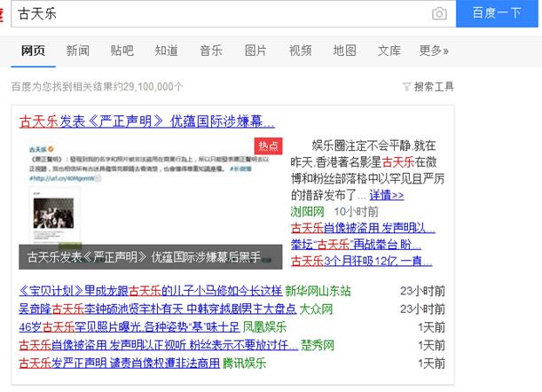Click the 详情>> link

point(387,195)
